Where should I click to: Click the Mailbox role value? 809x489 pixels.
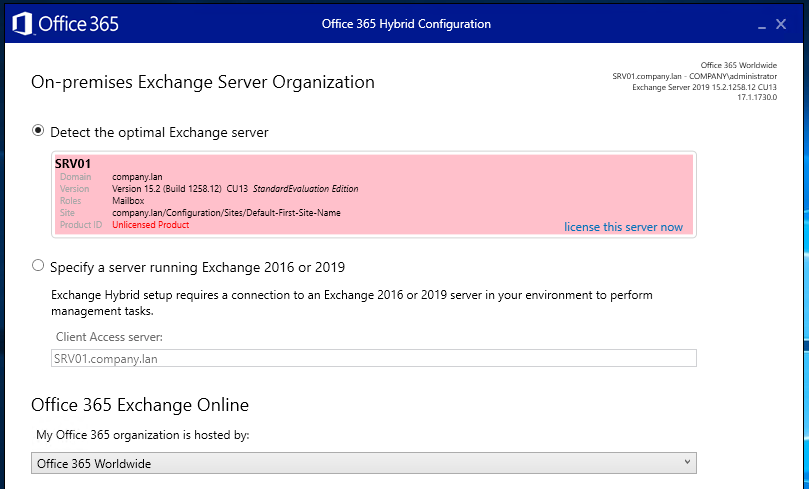click(128, 201)
